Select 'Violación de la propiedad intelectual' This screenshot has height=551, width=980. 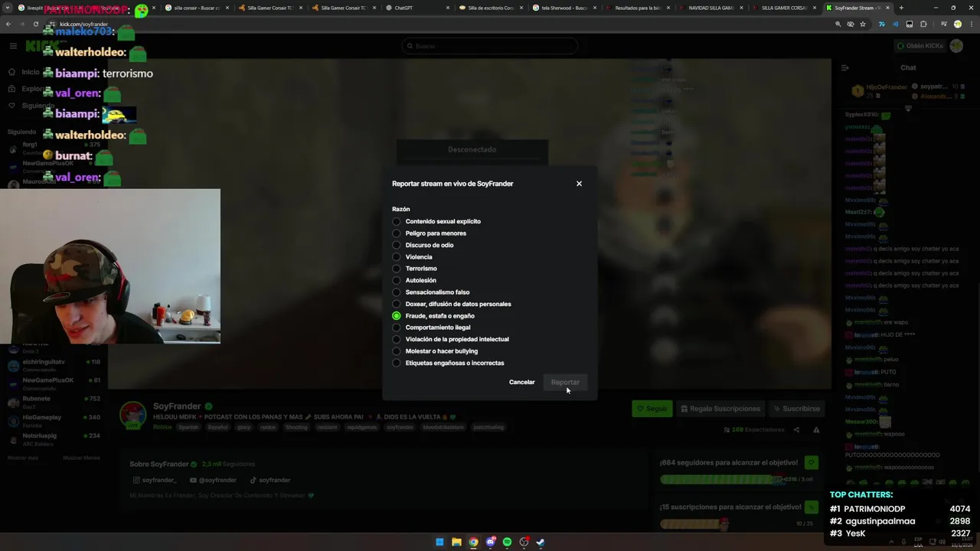[x=451, y=339]
